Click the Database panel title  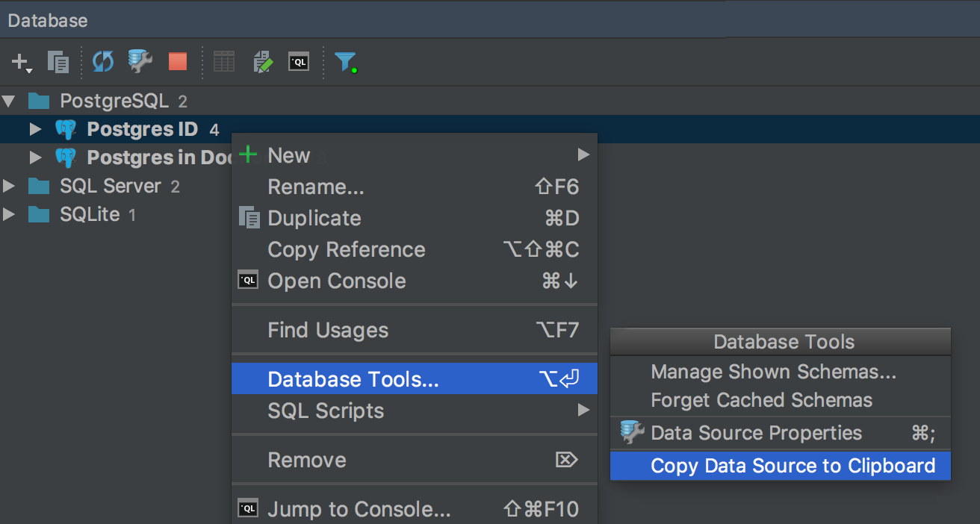pos(48,21)
